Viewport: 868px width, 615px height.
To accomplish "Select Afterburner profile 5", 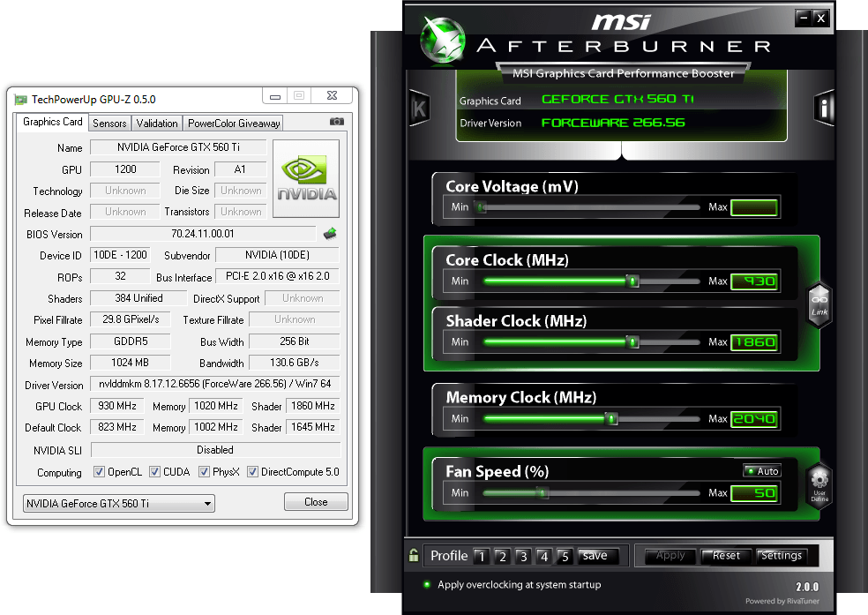I will [x=565, y=556].
